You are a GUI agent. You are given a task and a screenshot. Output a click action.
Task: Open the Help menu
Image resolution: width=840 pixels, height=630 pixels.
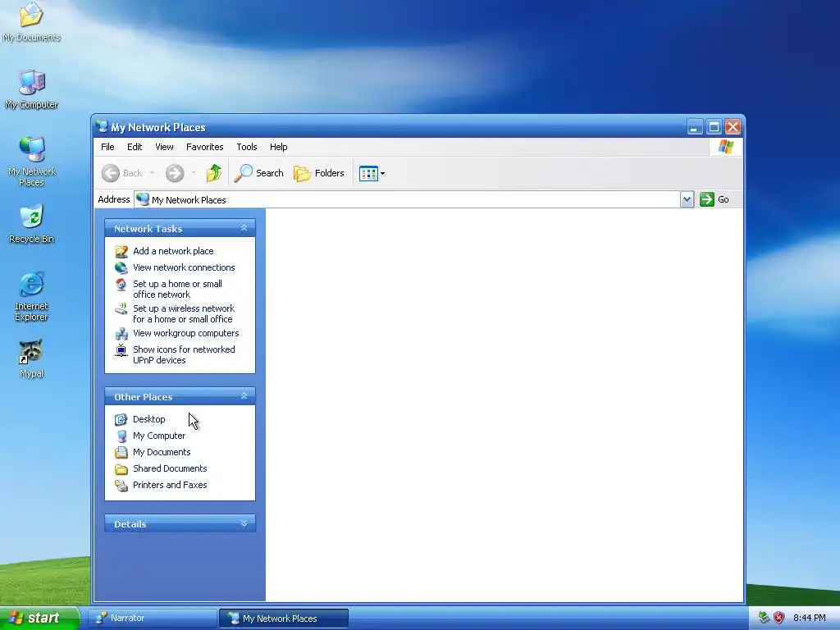coord(278,147)
